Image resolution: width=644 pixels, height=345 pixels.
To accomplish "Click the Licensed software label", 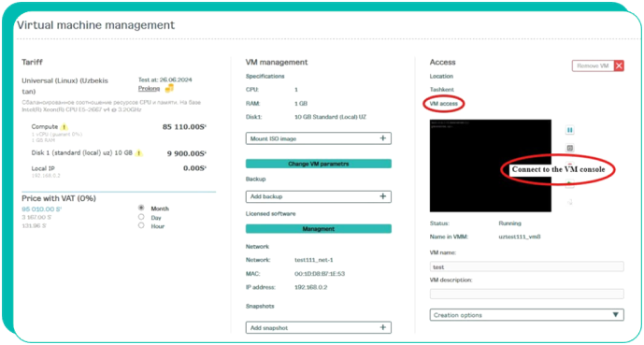I will tap(271, 213).
